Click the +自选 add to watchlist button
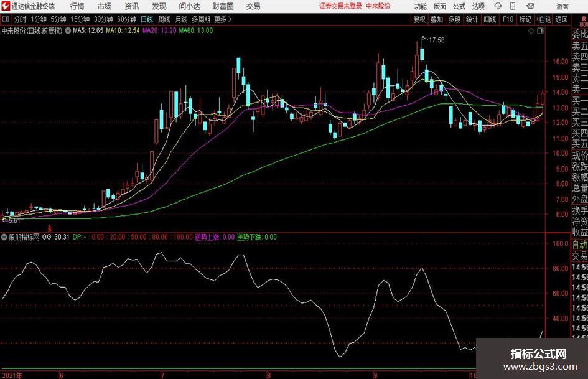The height and width of the screenshot is (379, 588). coord(543,19)
